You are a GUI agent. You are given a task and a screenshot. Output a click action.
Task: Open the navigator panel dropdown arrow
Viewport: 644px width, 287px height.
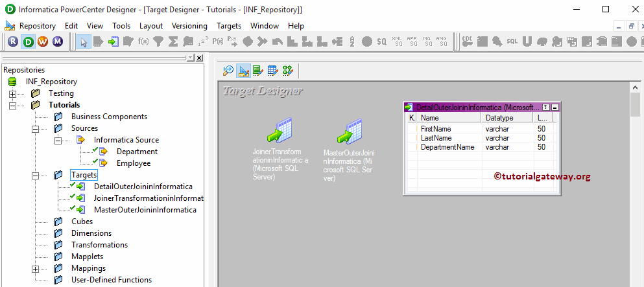tap(190, 58)
